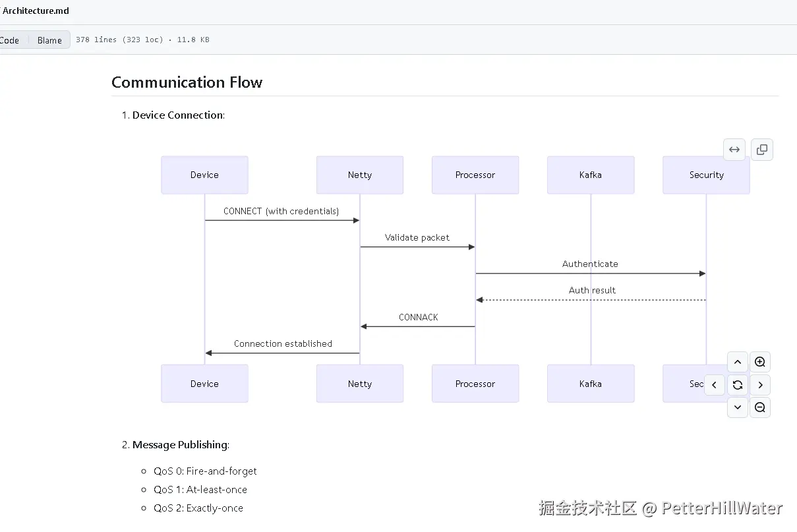Click the Communication Flow heading

pos(187,82)
